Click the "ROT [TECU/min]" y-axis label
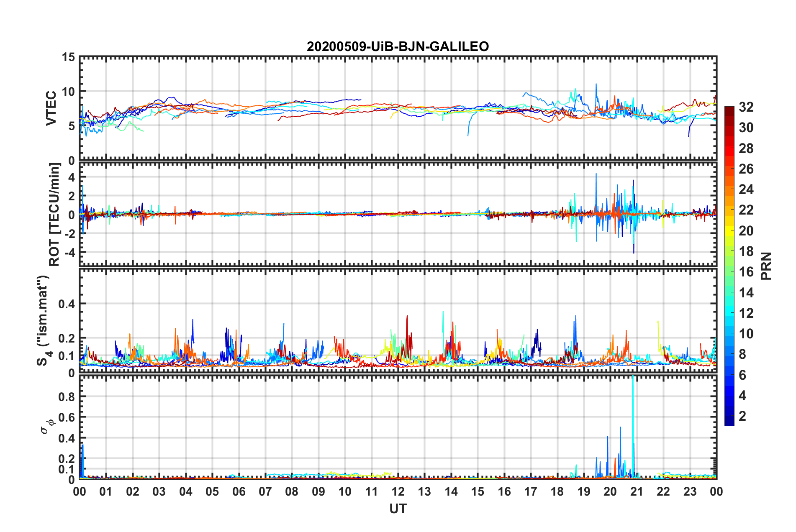The width and height of the screenshot is (796, 532). [x=54, y=215]
